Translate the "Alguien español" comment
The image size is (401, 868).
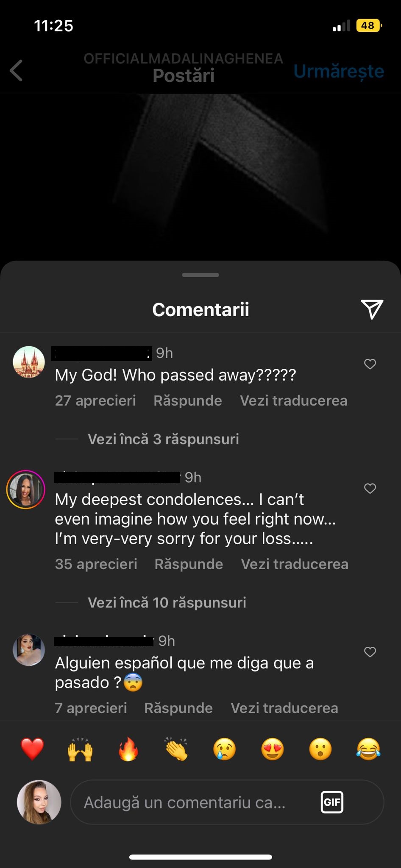(x=284, y=708)
